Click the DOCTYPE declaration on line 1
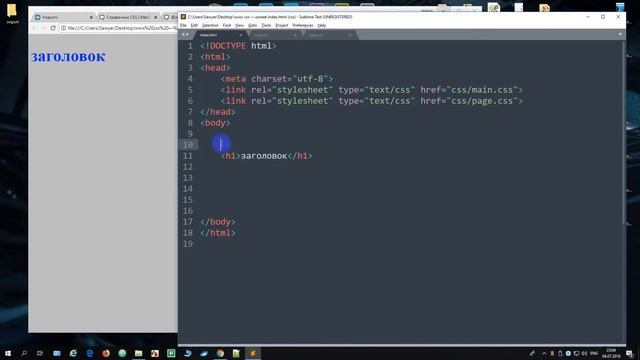Viewport: 640px width, 360px height. pyautogui.click(x=238, y=46)
